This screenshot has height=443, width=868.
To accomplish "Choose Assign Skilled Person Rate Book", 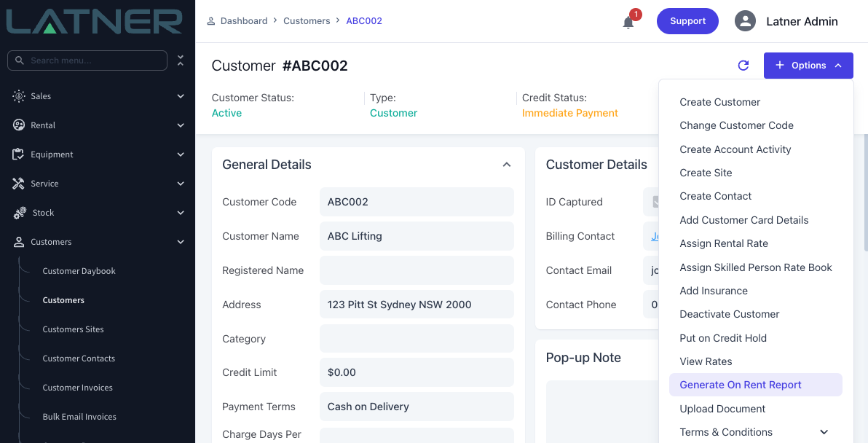I will (756, 267).
